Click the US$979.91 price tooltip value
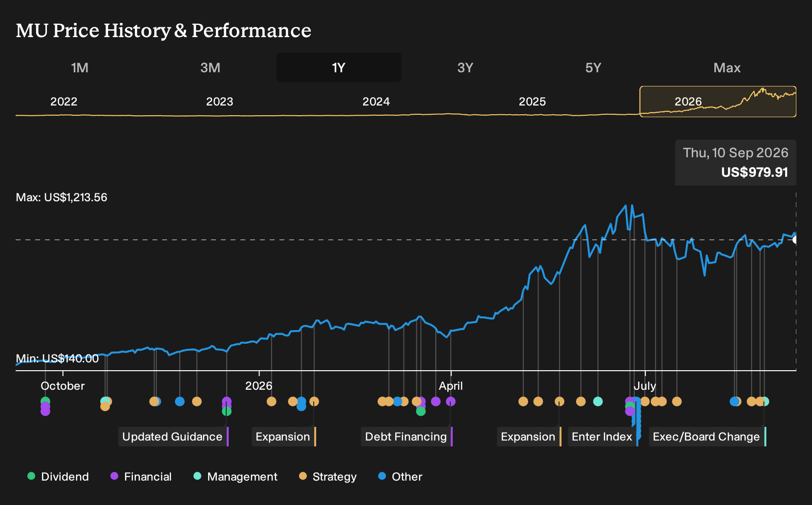This screenshot has width=812, height=505. 755,172
